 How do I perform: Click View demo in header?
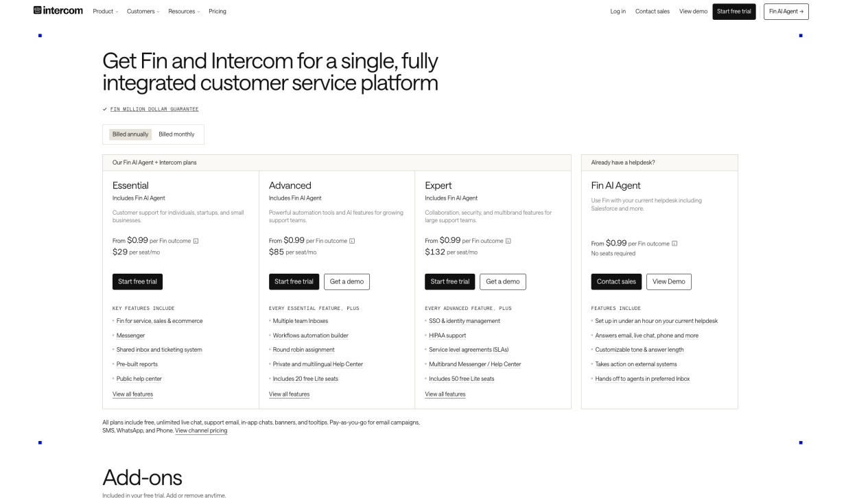coord(693,12)
